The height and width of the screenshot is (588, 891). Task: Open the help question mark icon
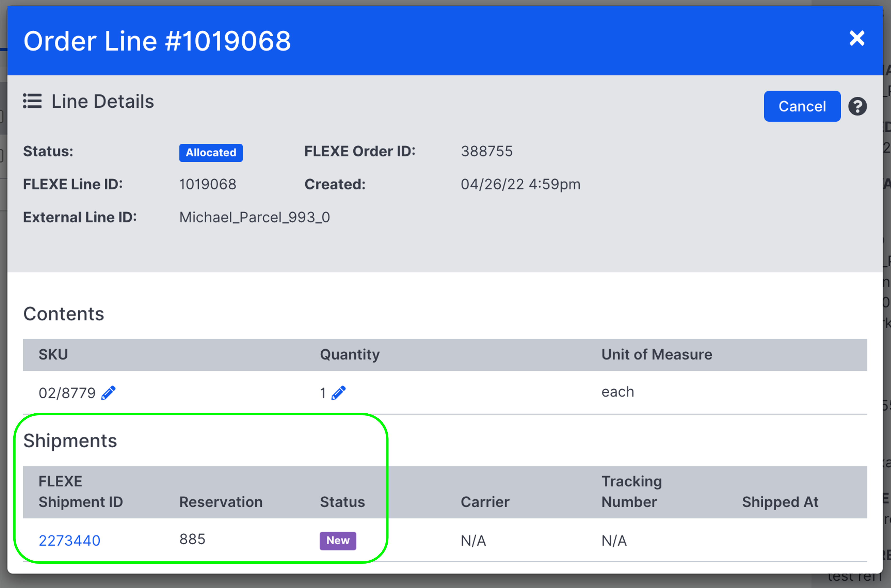[858, 106]
